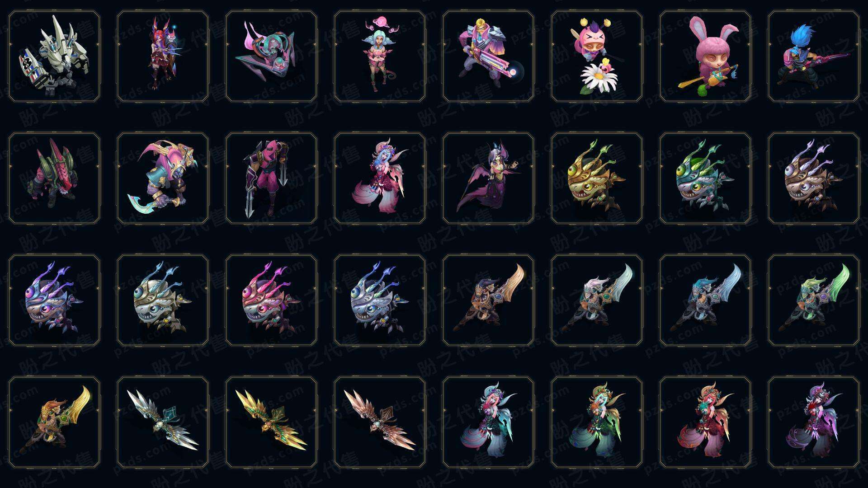Click the pink bunny hood Teemo skin
This screenshot has height=488, width=868.
tap(705, 56)
